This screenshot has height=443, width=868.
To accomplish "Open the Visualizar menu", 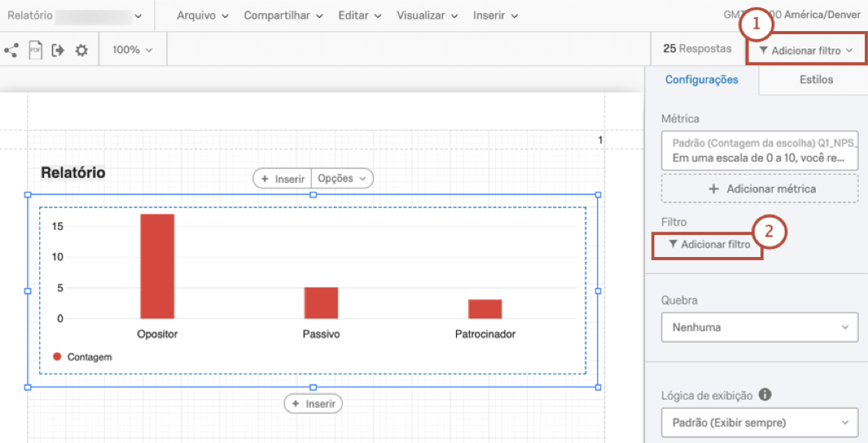I will coord(427,16).
